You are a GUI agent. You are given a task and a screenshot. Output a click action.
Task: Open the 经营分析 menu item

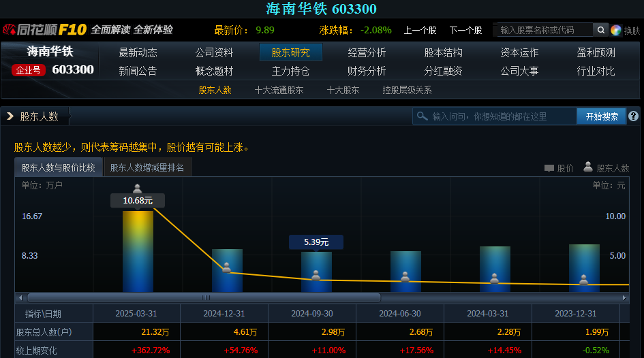(367, 52)
